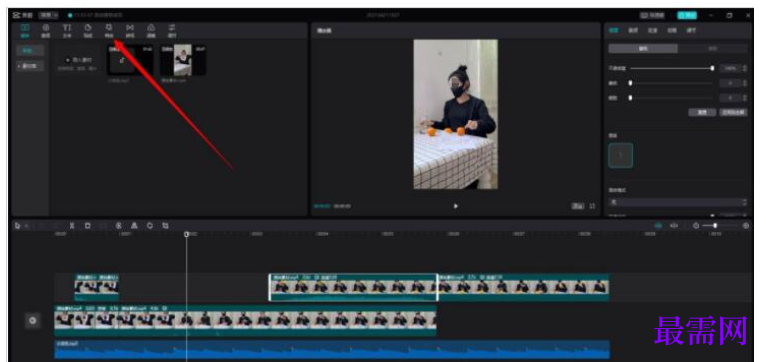Click the Reset button in properties panel
766x362 pixels.
[x=702, y=112]
